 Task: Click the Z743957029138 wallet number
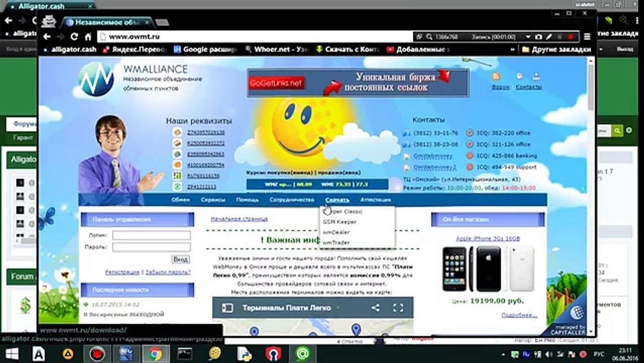pos(205,133)
